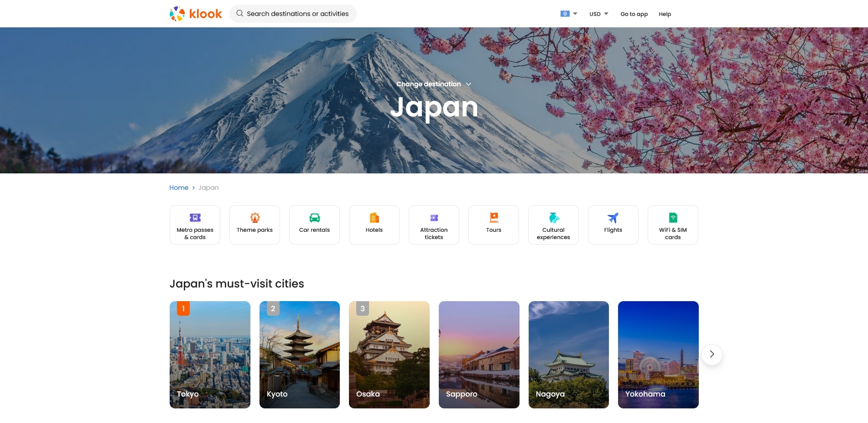
Task: Click the search destinations input field
Action: click(x=297, y=14)
